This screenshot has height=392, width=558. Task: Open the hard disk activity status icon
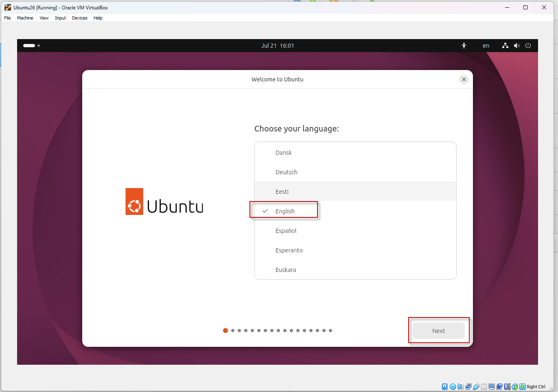444,387
